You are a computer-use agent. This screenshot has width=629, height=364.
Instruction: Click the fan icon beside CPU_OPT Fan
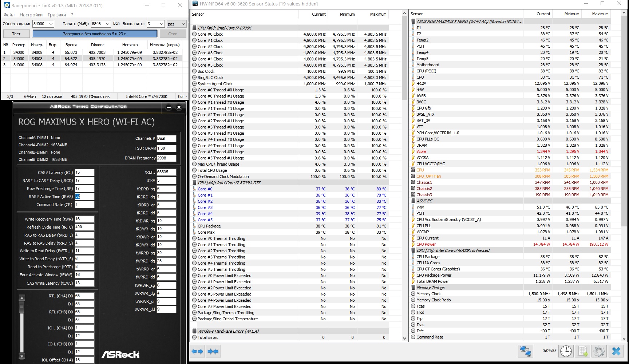(x=413, y=176)
